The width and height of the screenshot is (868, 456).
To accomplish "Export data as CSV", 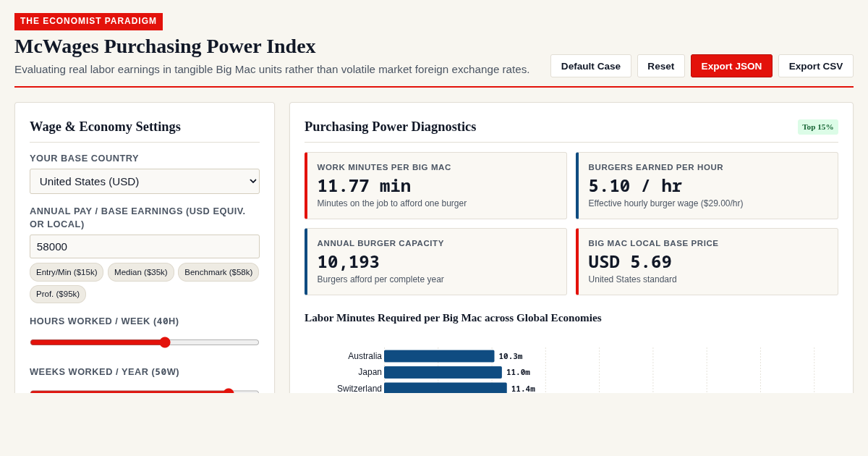I will click(x=816, y=66).
